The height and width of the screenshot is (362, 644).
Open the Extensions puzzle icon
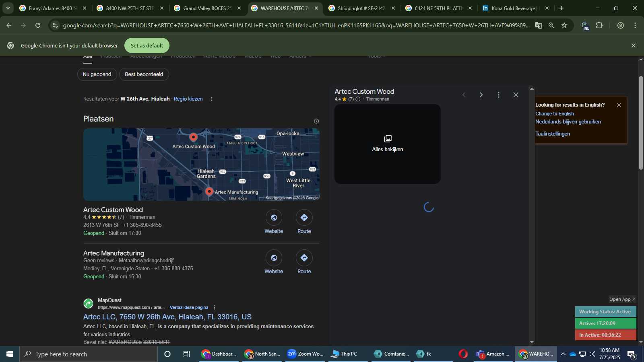click(599, 25)
